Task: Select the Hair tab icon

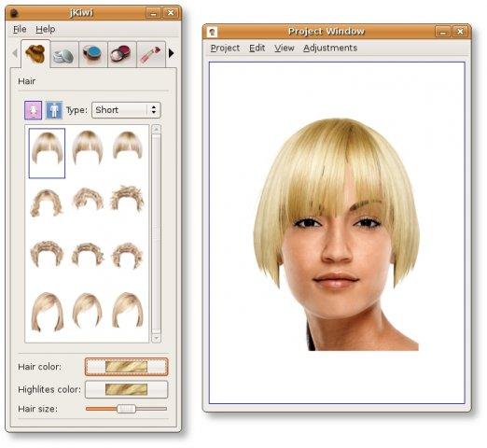Action: pos(35,53)
